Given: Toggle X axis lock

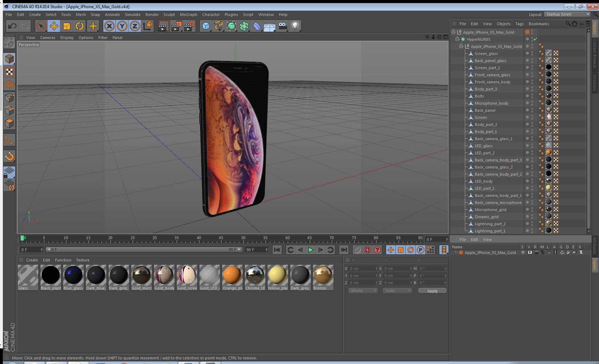Looking at the screenshot, I should (x=109, y=26).
